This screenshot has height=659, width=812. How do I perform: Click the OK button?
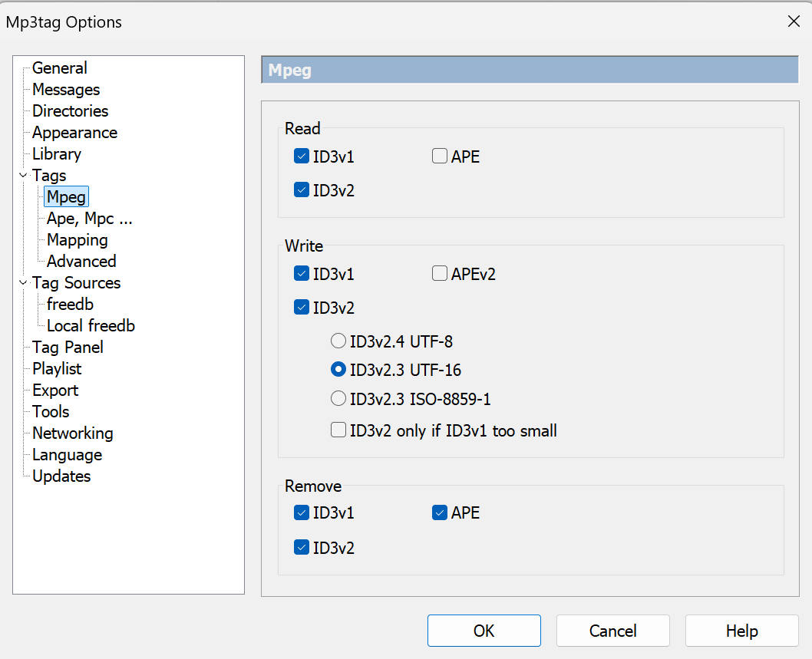click(x=484, y=631)
